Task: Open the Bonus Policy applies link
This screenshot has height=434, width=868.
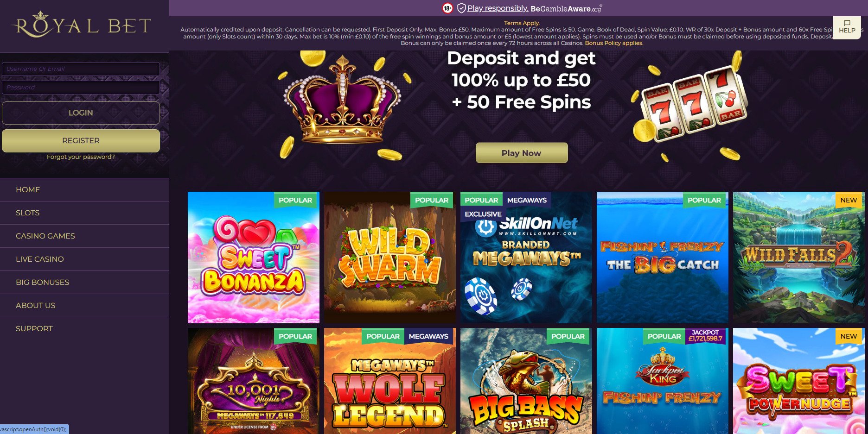Action: pos(614,43)
